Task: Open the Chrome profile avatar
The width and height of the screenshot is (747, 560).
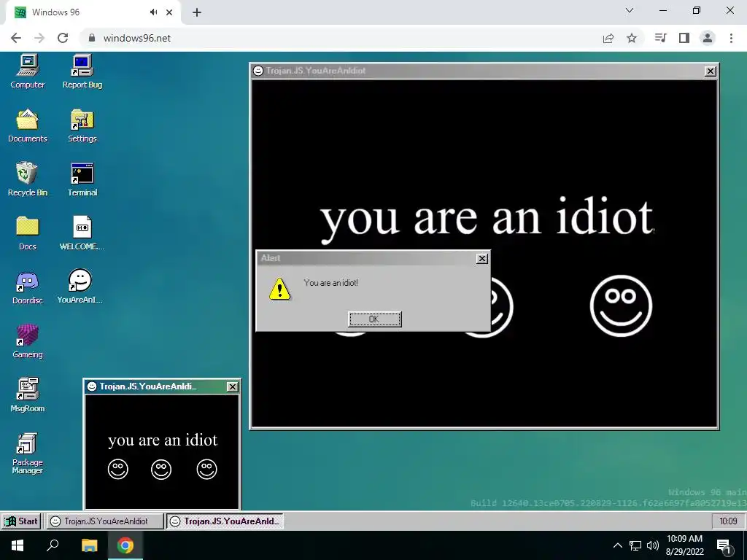Action: pyautogui.click(x=708, y=38)
